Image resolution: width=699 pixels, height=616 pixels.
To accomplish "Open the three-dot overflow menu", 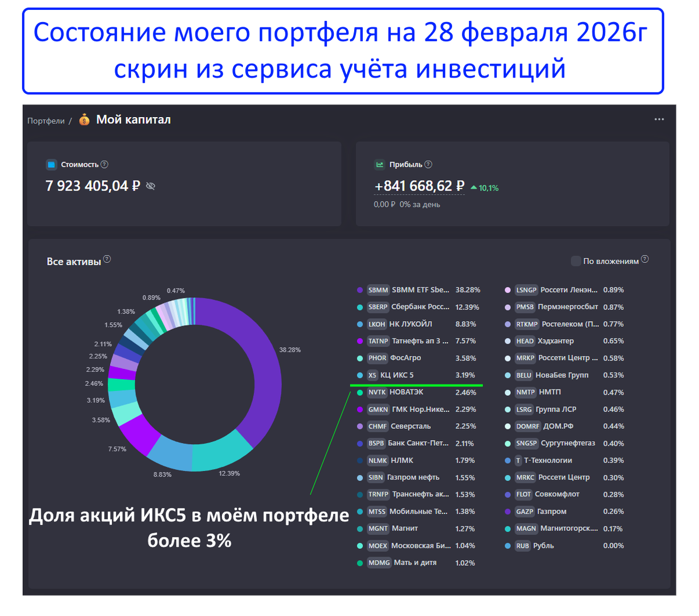I will [659, 119].
